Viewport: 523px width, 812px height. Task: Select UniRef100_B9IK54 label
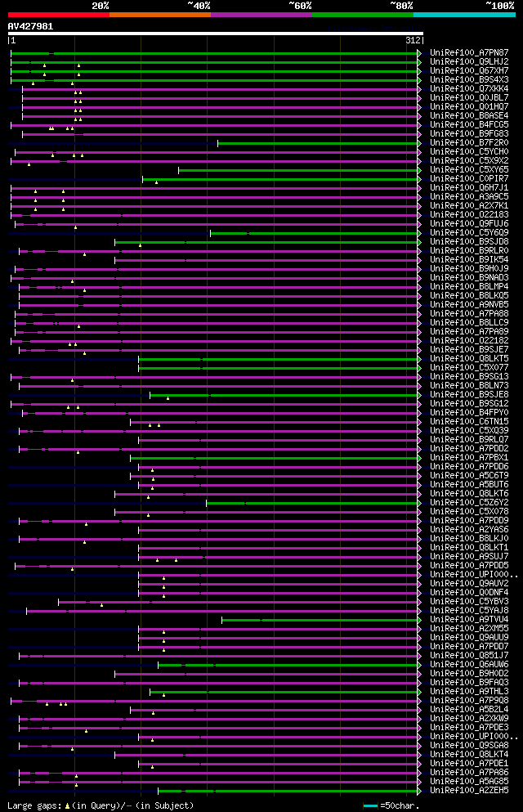coord(469,260)
